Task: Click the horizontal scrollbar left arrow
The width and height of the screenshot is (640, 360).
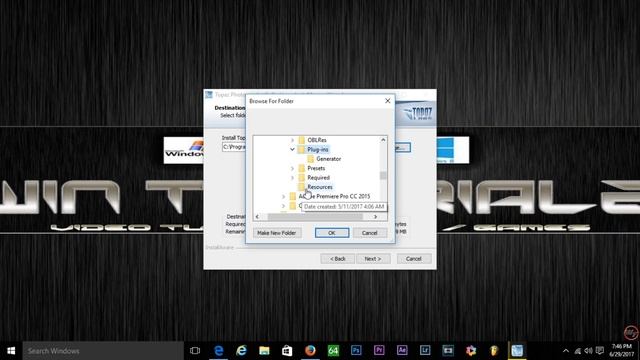Action: pyautogui.click(x=257, y=217)
